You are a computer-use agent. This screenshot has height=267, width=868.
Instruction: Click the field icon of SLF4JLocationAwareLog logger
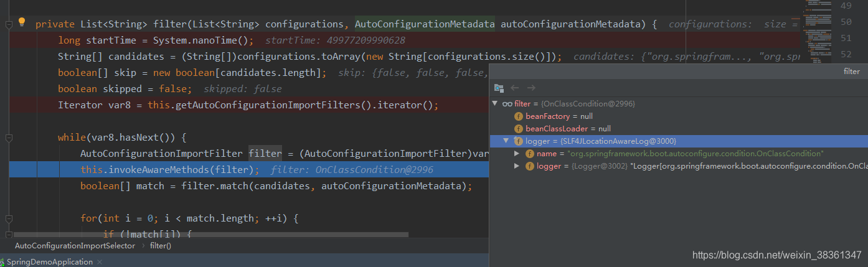(x=518, y=141)
